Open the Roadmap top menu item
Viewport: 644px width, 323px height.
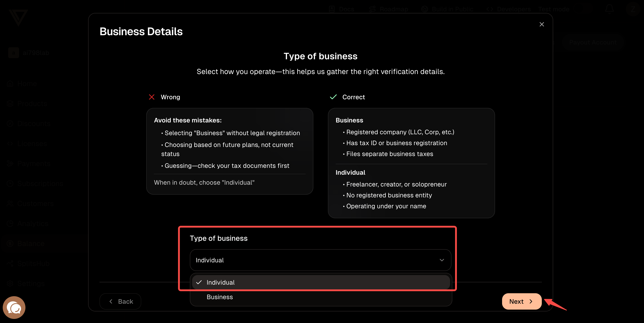[x=389, y=9]
